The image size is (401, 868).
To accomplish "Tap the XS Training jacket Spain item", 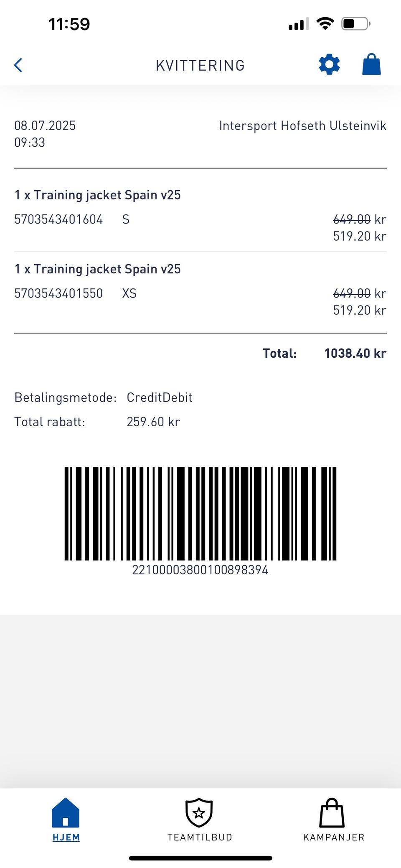I will (x=98, y=269).
